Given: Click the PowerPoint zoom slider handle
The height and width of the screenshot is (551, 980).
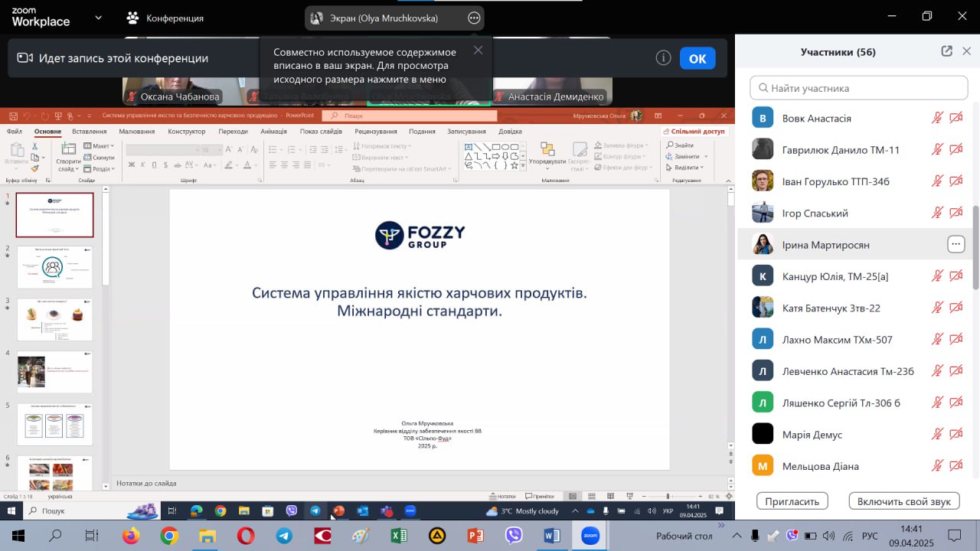Looking at the screenshot, I should [668, 496].
